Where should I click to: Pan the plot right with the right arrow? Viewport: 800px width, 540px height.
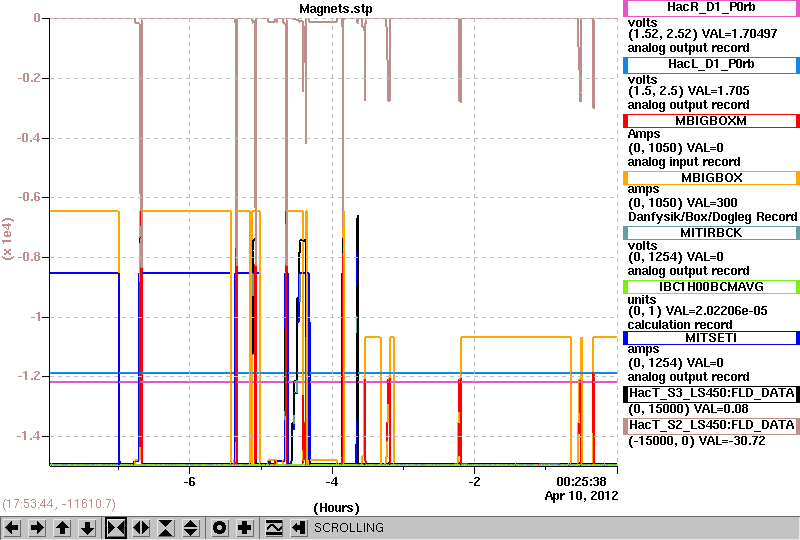[37, 528]
